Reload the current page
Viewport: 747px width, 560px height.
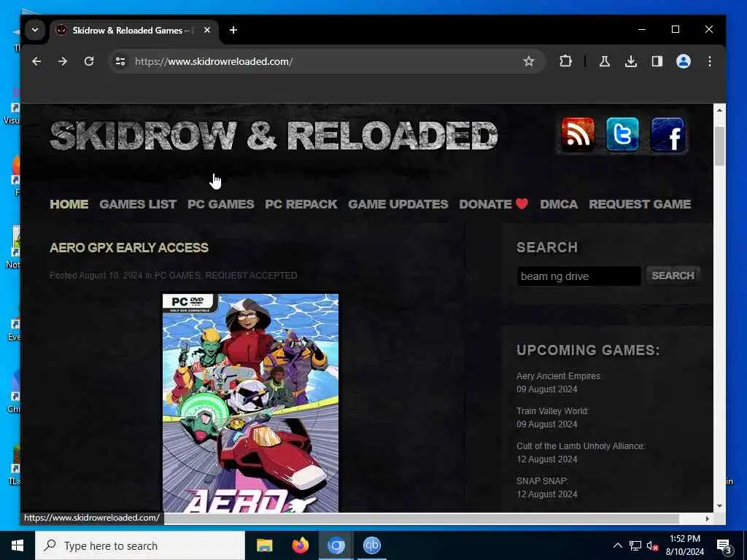click(88, 61)
